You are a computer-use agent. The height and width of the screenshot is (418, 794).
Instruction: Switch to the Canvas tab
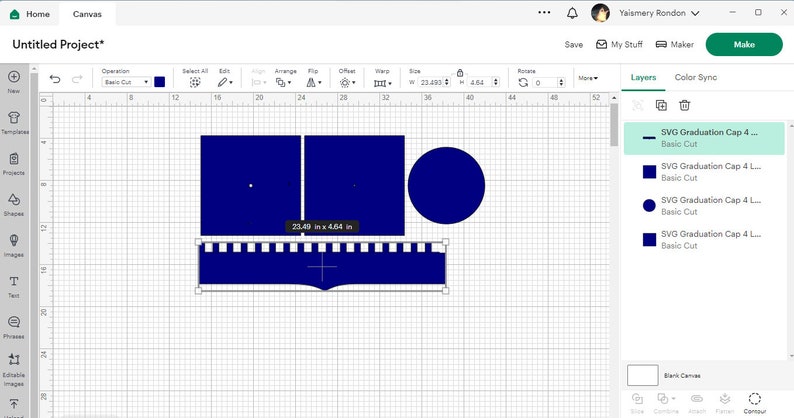[x=87, y=14]
